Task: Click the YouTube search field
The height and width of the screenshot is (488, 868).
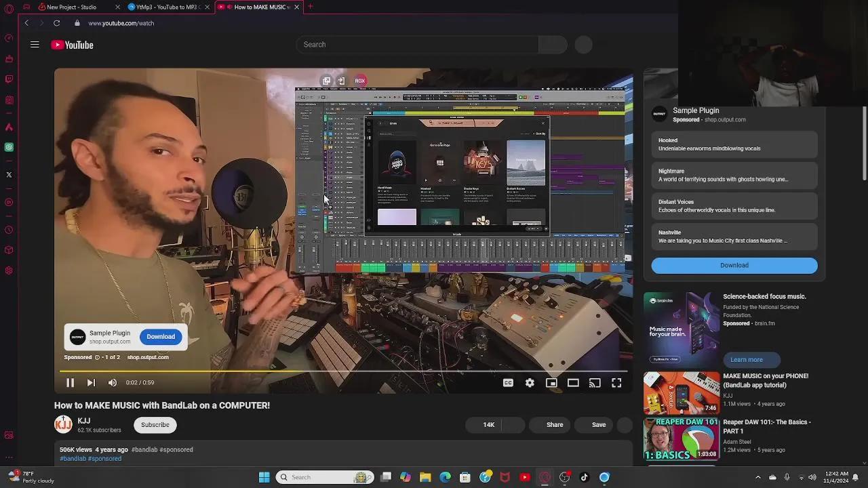Action: coord(417,45)
